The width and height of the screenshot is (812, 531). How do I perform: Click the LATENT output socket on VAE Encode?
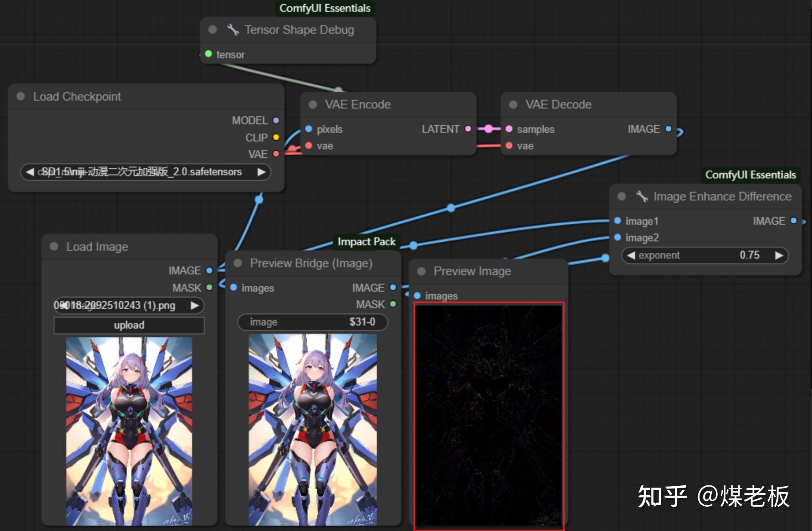[468, 129]
